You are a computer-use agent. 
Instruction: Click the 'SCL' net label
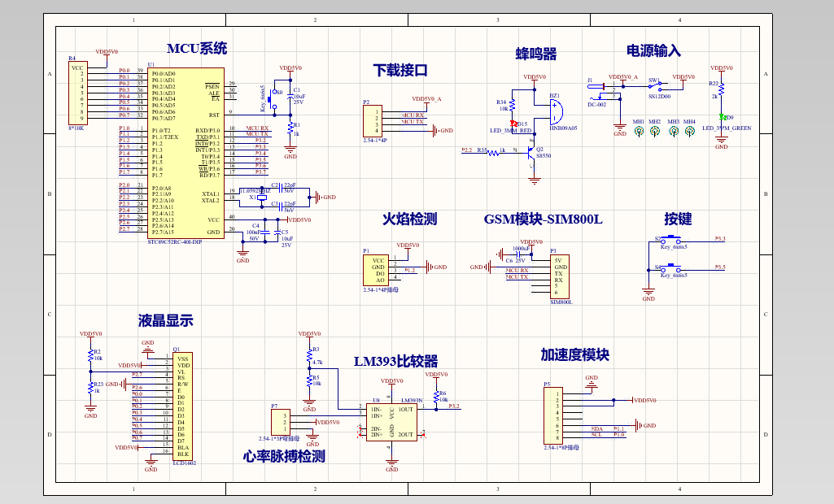(596, 435)
